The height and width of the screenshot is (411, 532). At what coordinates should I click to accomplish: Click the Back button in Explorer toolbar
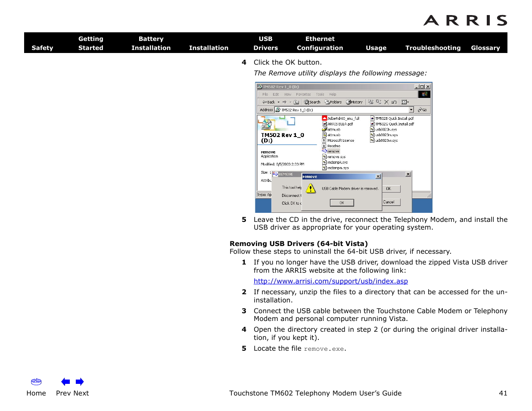269,102
